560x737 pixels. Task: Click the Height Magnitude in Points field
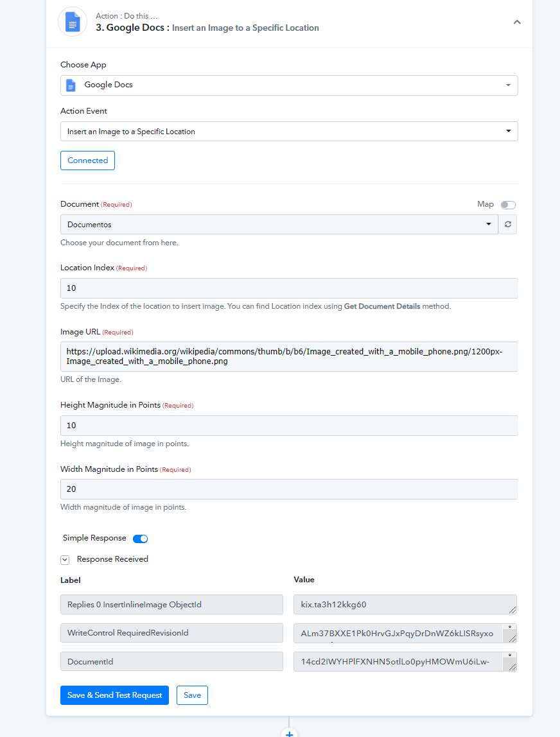coord(289,426)
